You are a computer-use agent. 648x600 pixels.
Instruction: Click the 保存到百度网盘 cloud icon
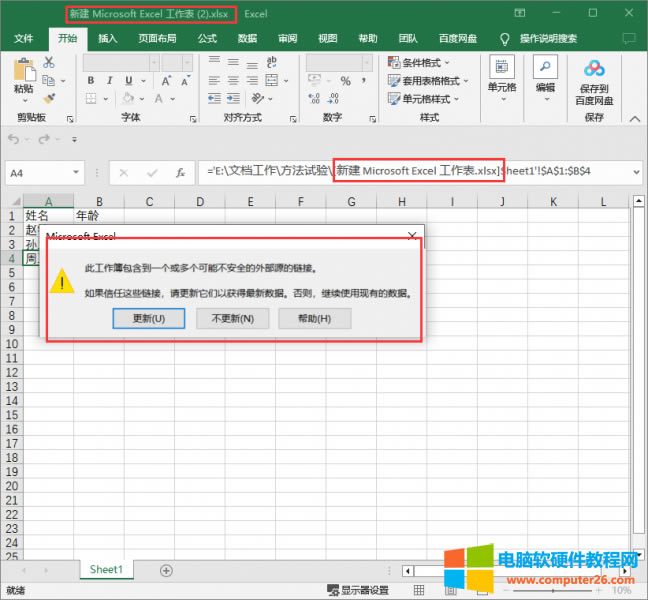594,69
